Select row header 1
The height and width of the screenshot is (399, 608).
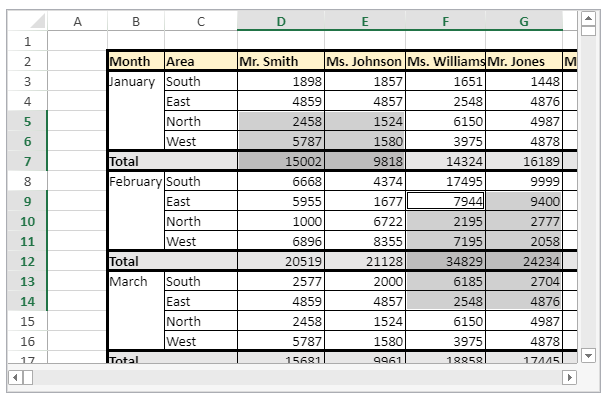click(x=27, y=41)
